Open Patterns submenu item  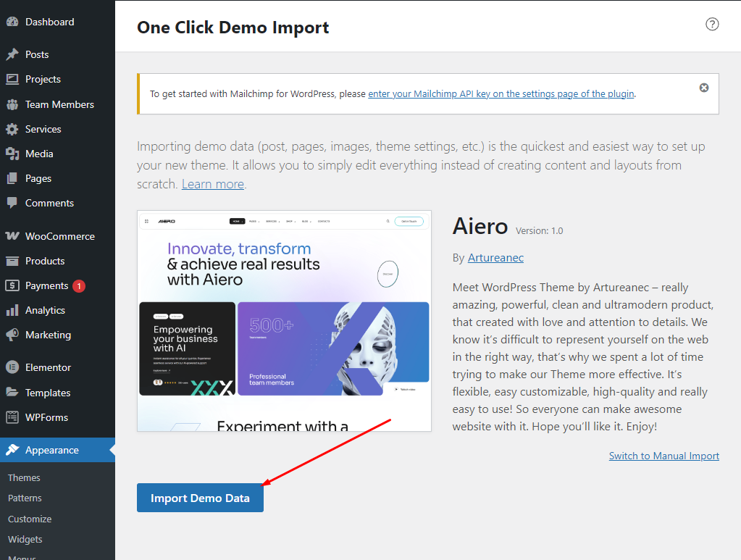pos(25,498)
